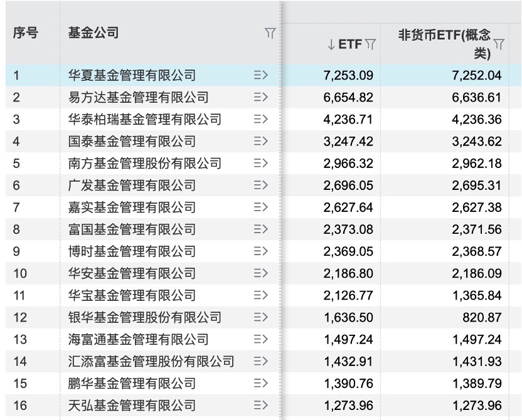
Task: Expand the 富国基金管理有限公司 row arrow
Action: click(x=260, y=229)
